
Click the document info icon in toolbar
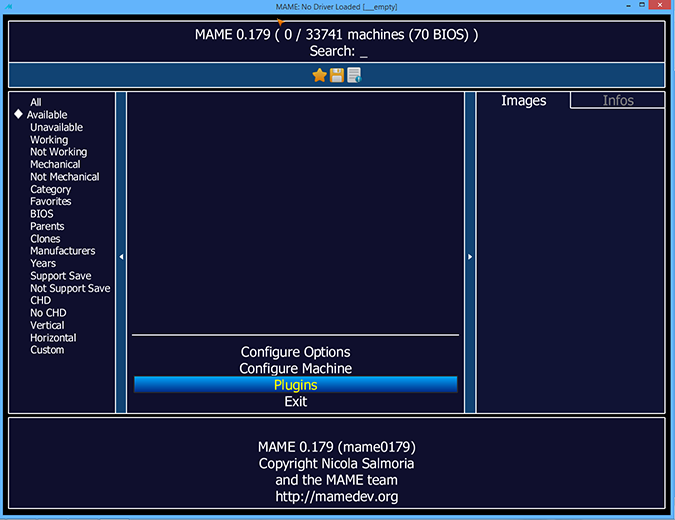tap(354, 75)
